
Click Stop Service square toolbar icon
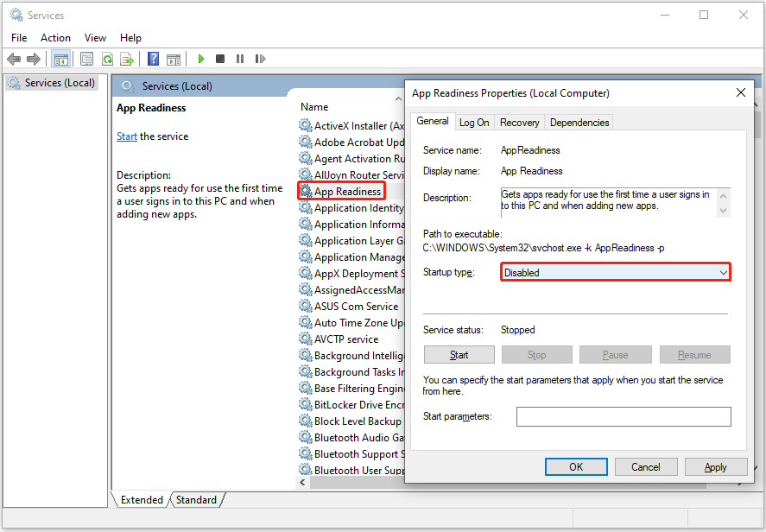coord(220,59)
